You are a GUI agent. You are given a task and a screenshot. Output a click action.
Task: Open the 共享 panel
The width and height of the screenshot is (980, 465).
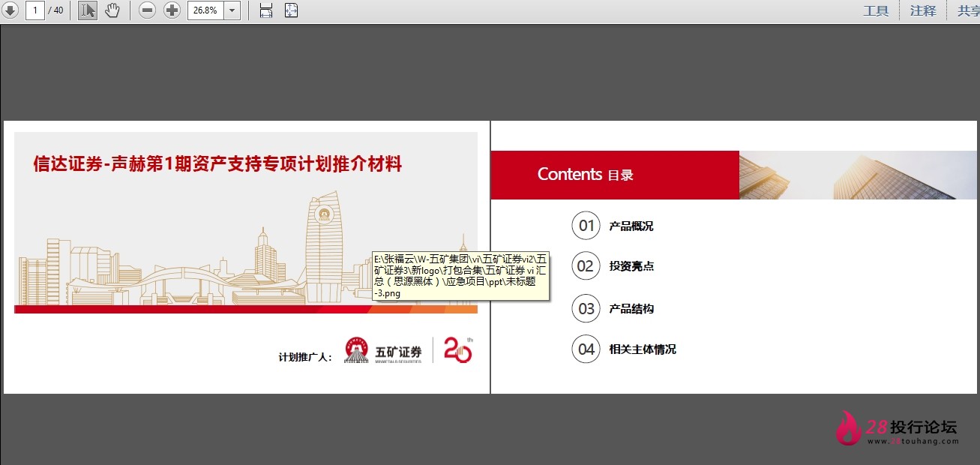(x=967, y=10)
